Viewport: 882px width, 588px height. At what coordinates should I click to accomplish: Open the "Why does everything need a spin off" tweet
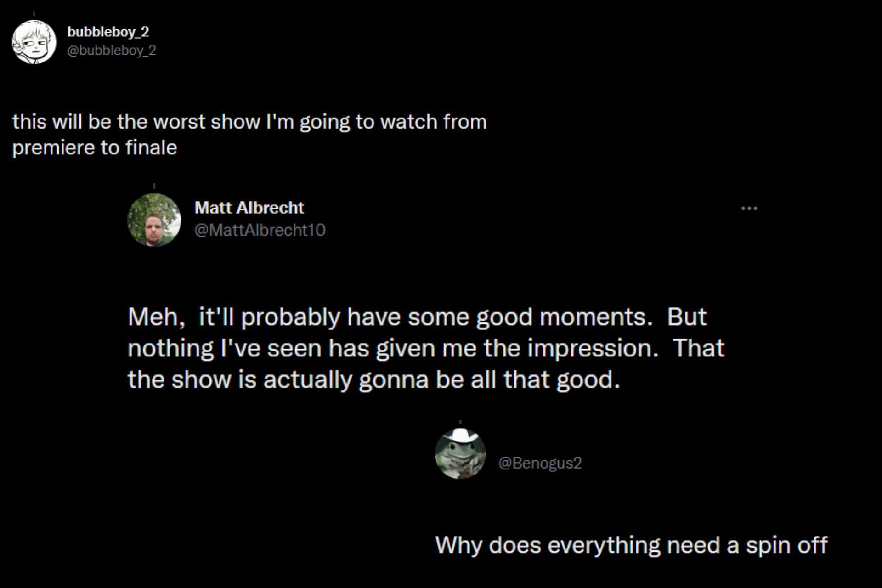pyautogui.click(x=631, y=545)
